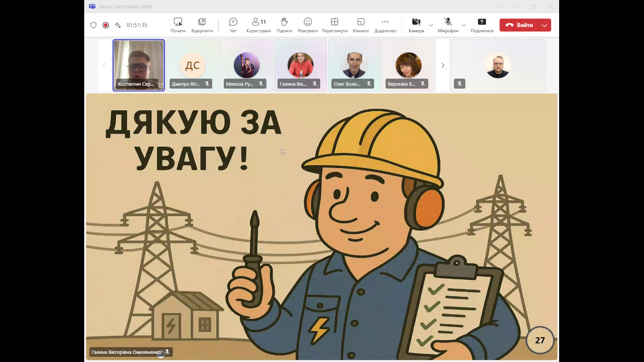The height and width of the screenshot is (362, 644).
Task: Open the dropdown next to Вийти
Action: [x=544, y=25]
